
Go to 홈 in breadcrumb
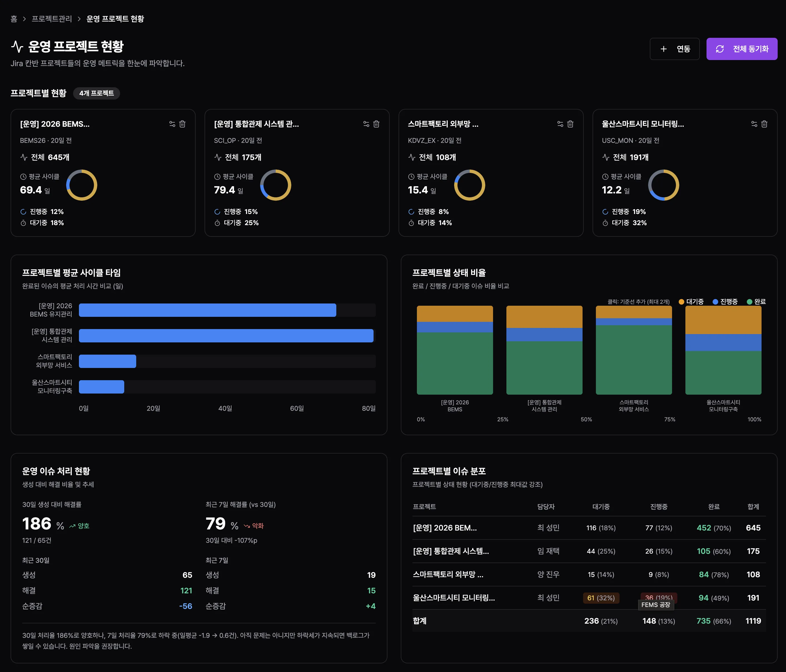14,19
